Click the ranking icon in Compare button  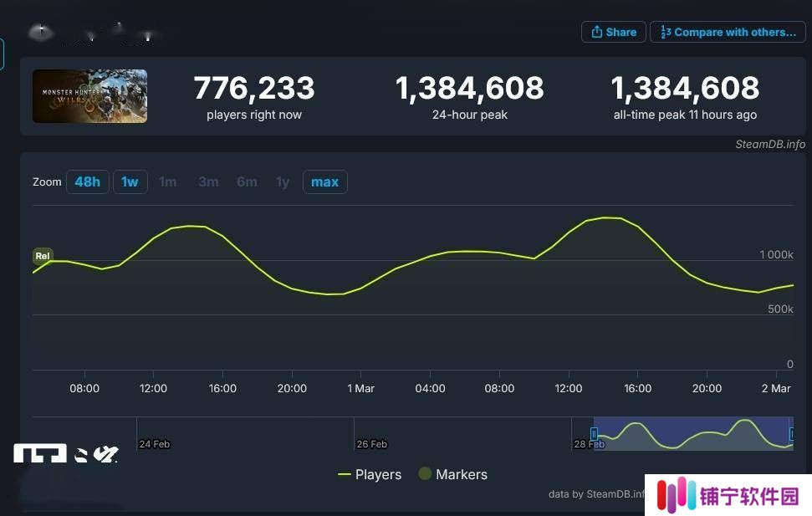[666, 32]
